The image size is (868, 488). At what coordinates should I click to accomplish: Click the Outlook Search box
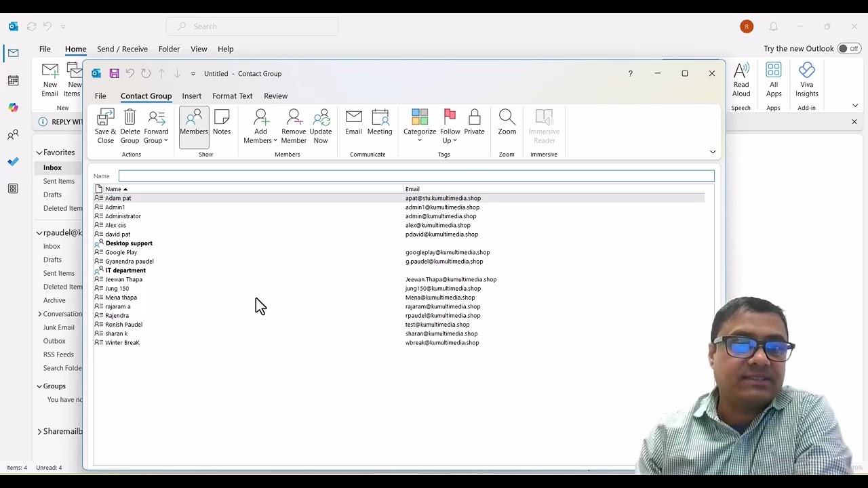tap(252, 26)
